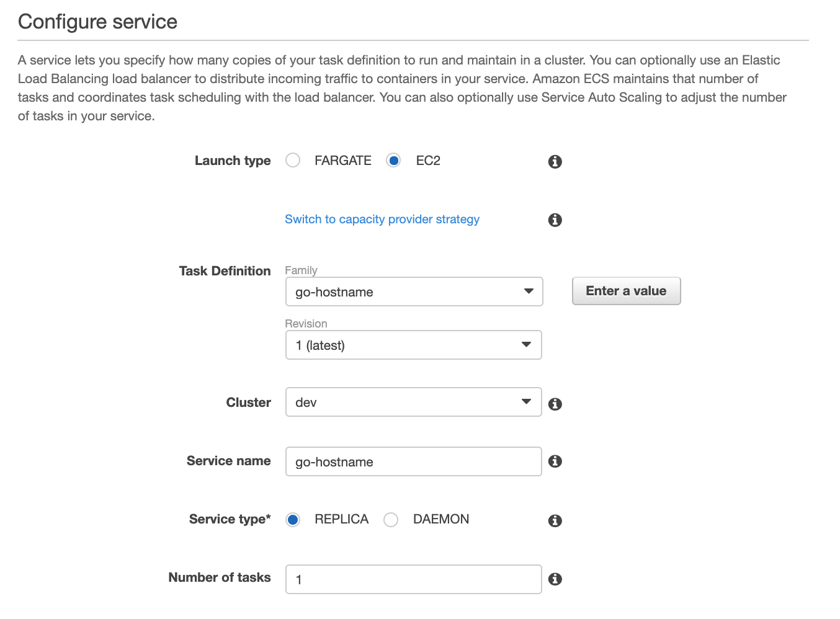Open the info icon beside the Cluster dropdown
This screenshot has width=840, height=619.
(555, 404)
